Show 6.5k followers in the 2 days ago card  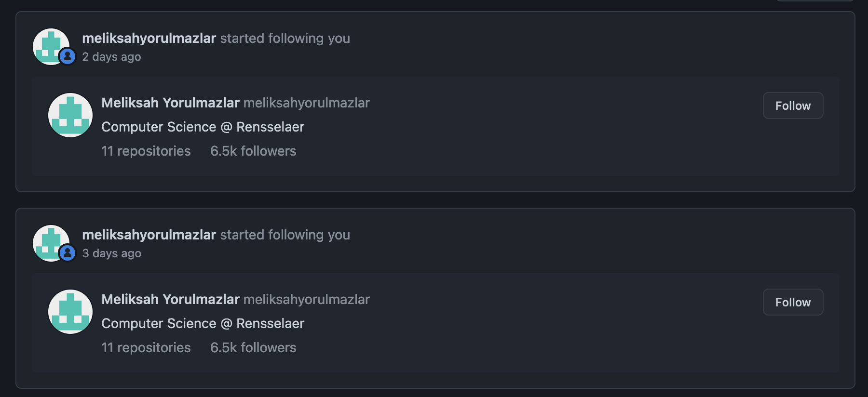[x=253, y=151]
